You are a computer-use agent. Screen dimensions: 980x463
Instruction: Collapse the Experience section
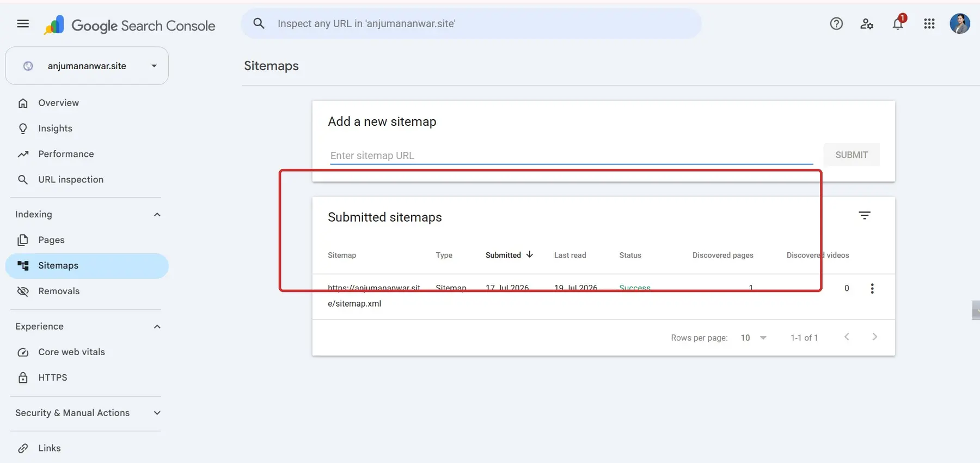157,327
